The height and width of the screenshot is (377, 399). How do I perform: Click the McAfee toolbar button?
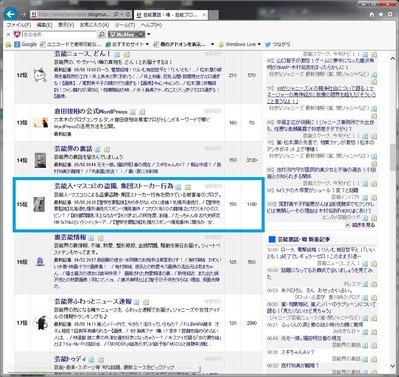click(x=126, y=34)
